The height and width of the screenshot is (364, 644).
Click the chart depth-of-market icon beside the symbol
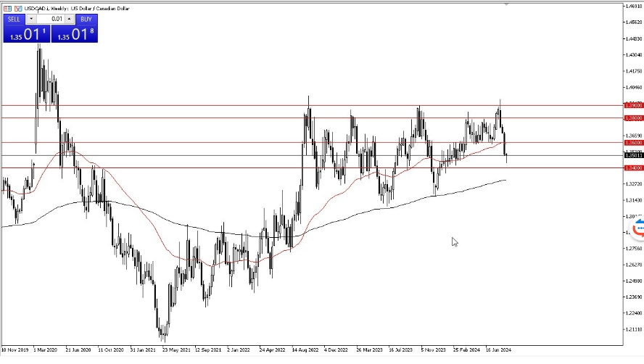tap(17, 7)
